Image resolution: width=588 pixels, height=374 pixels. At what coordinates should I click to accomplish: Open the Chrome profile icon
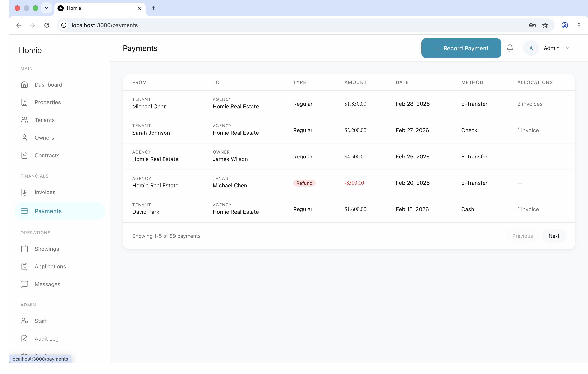[565, 25]
